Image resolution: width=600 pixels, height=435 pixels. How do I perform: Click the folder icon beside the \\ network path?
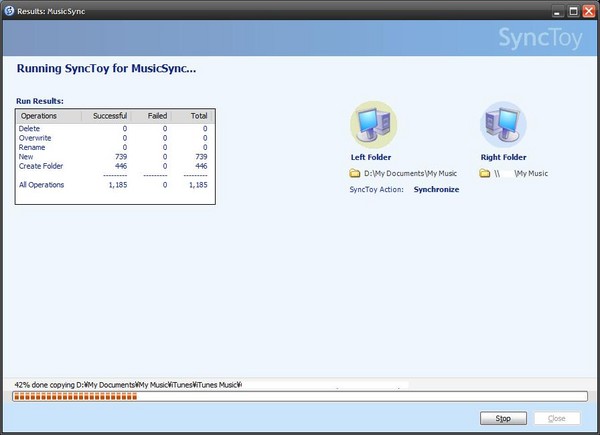[x=485, y=173]
